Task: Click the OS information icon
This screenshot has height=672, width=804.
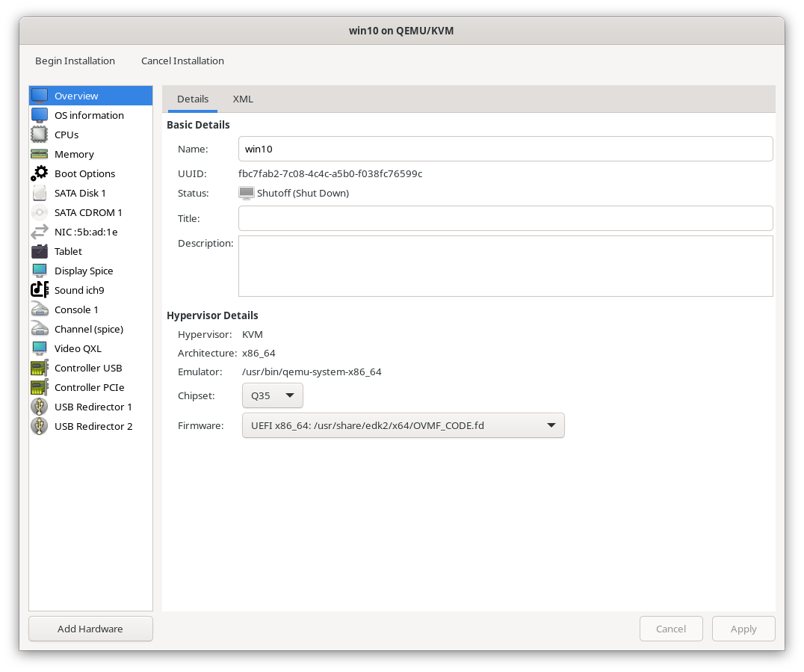Action: coord(40,115)
